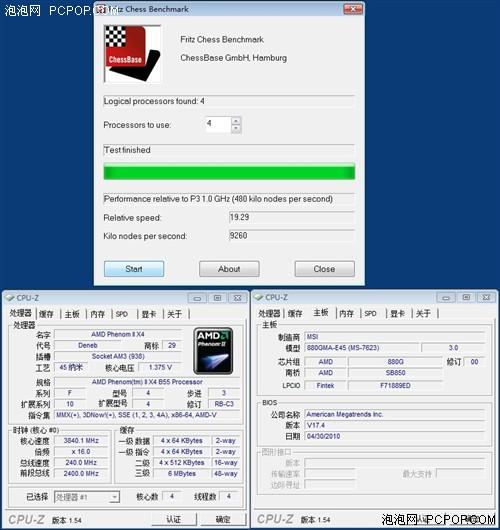The image size is (500, 530).
Task: Decrease processors to use with down arrow
Action: click(236, 128)
